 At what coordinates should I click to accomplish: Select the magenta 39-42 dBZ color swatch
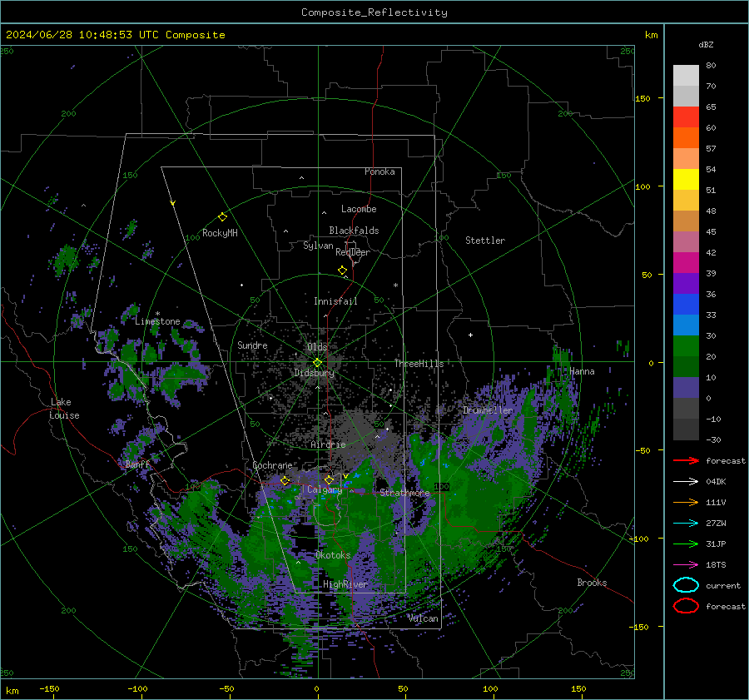tap(686, 263)
